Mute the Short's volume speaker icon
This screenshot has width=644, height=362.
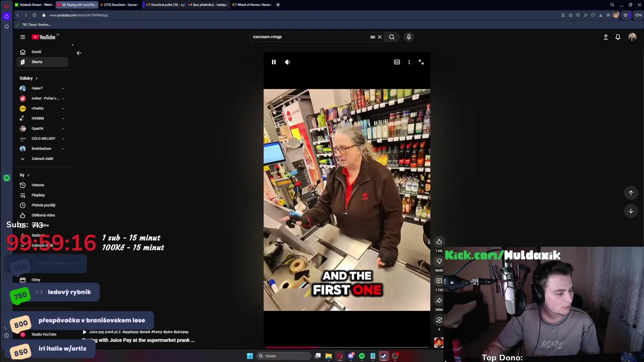tap(287, 62)
